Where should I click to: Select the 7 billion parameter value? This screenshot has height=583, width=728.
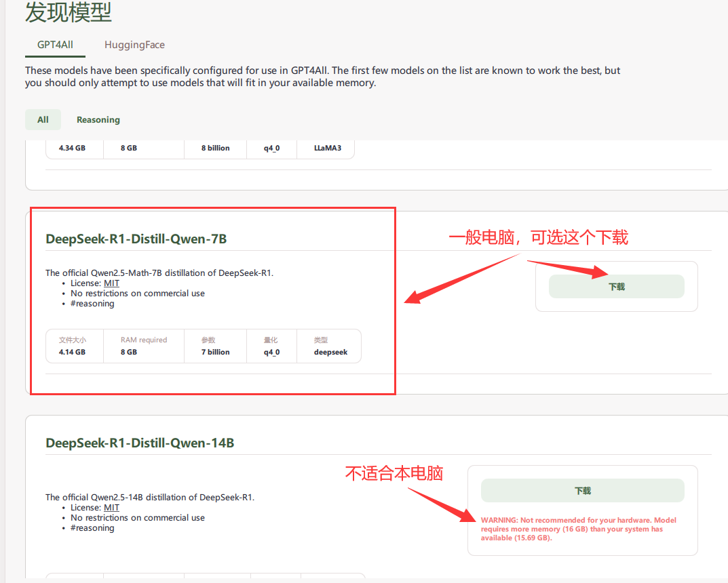tap(216, 352)
